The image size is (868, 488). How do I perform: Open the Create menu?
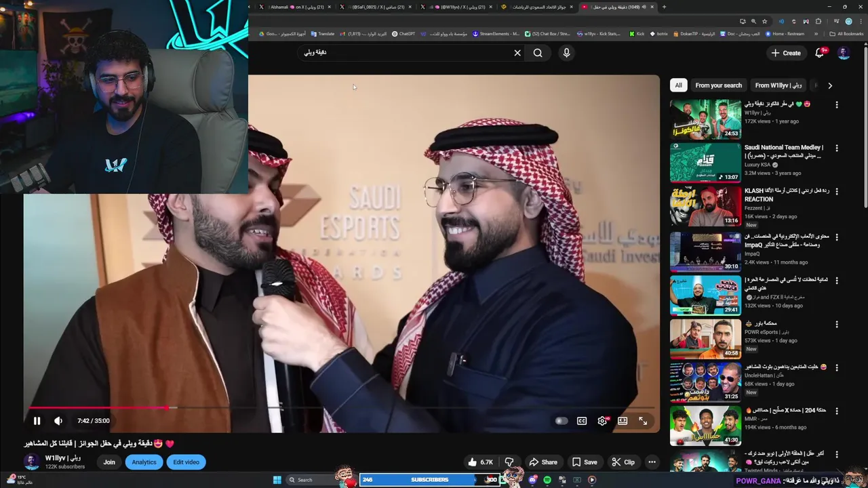[786, 53]
